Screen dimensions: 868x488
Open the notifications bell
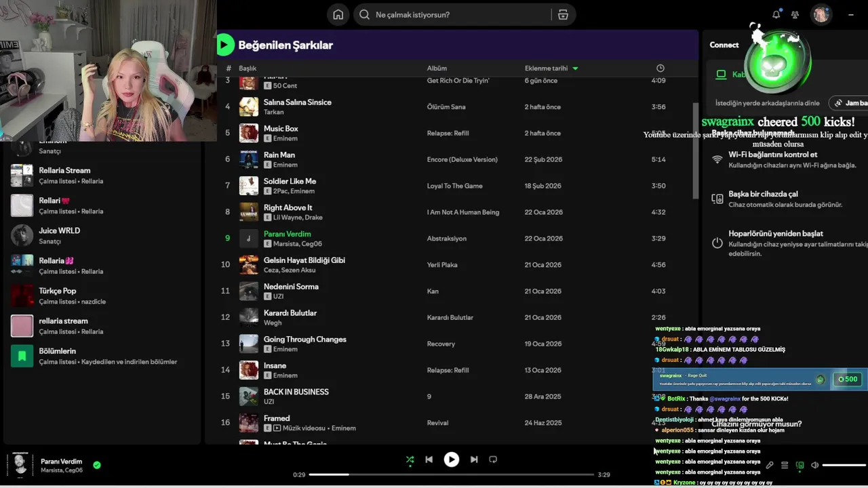(x=776, y=14)
